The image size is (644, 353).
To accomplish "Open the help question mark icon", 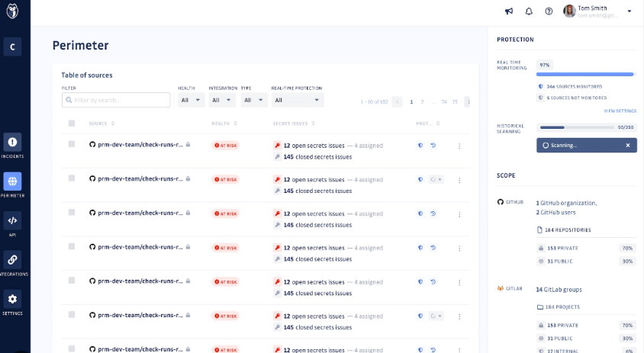I will point(549,11).
